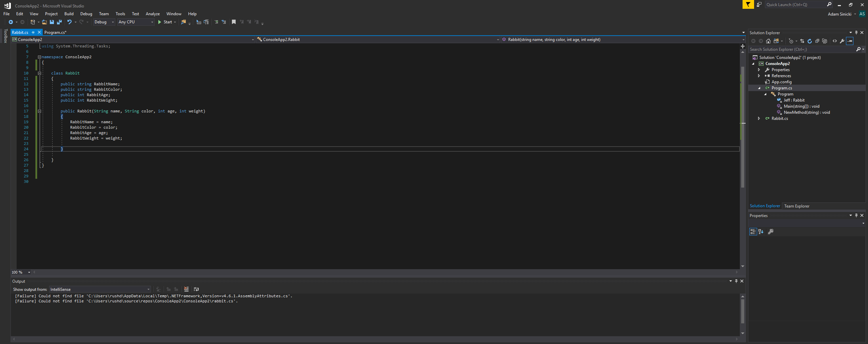Switch to the Team Explorer tab
868x344 pixels.
coord(796,206)
